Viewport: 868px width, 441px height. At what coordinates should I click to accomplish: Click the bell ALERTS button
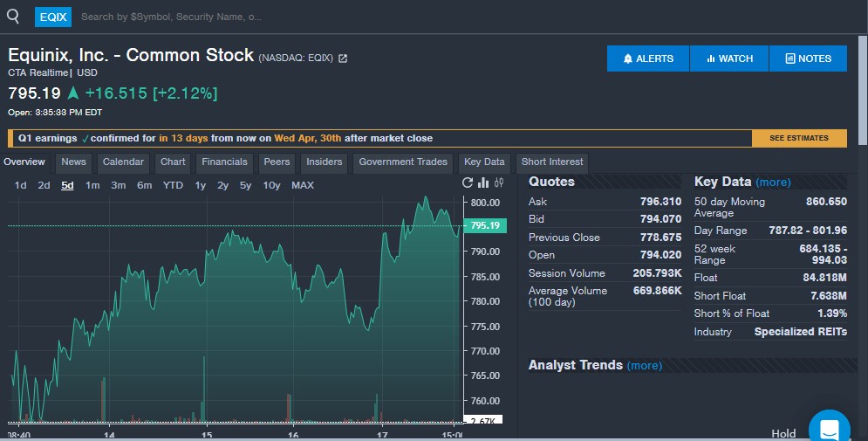pyautogui.click(x=648, y=59)
